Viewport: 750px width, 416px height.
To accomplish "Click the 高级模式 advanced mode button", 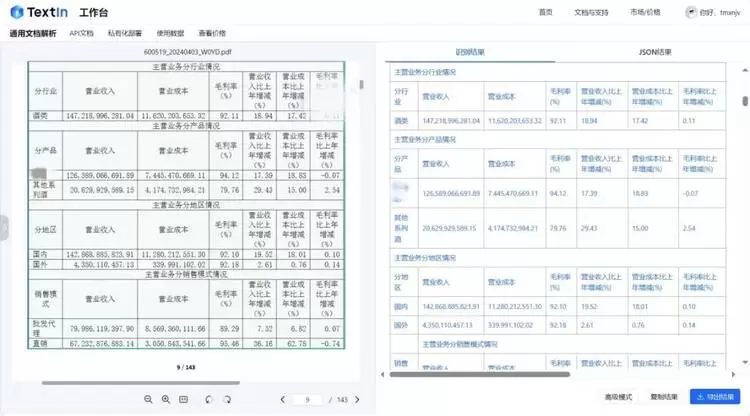I will point(619,396).
